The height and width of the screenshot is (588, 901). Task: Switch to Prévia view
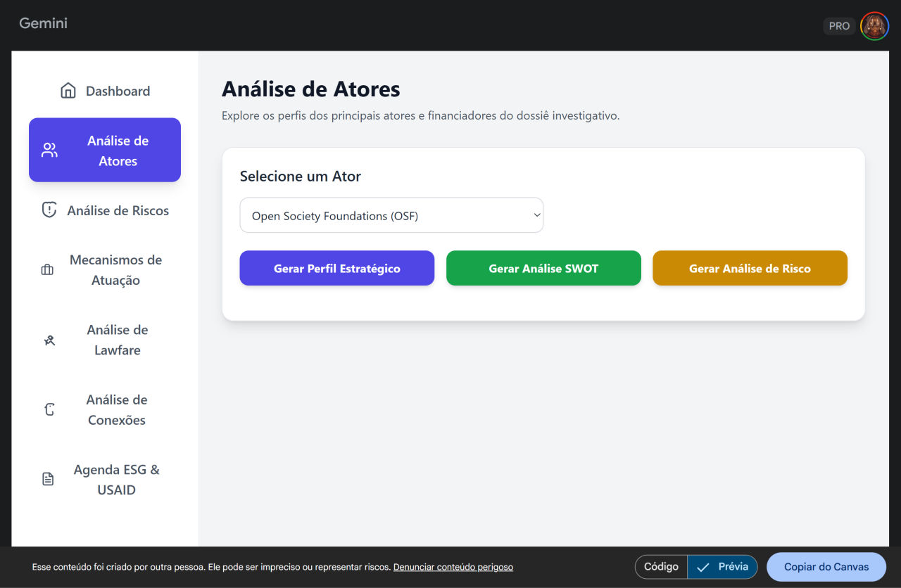723,567
